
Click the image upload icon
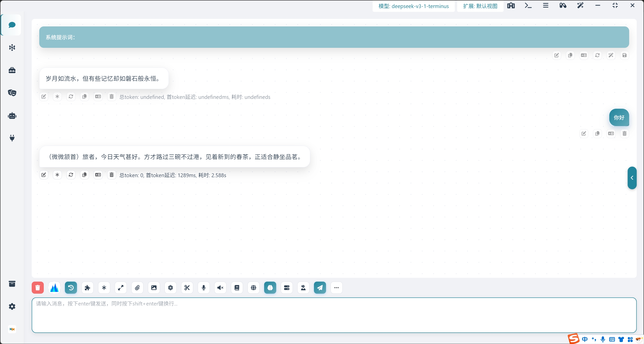tap(154, 288)
